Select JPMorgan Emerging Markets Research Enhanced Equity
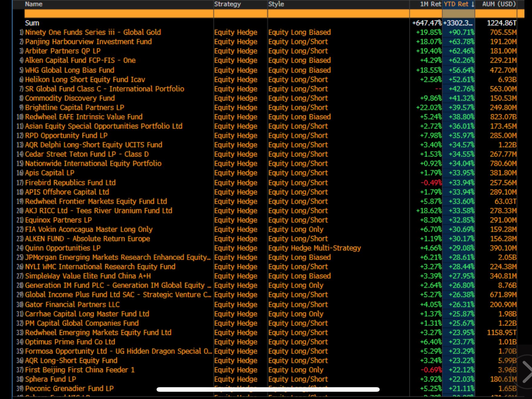Viewport: 532px width, 399px height. point(118,258)
